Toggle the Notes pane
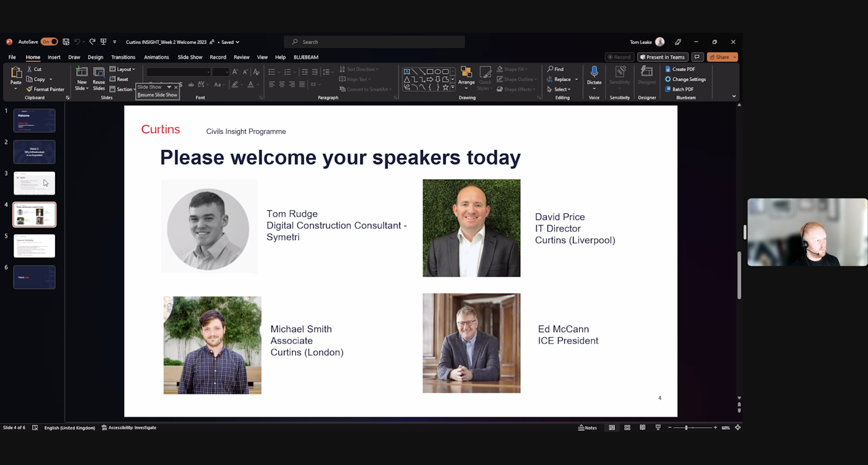 (x=587, y=428)
